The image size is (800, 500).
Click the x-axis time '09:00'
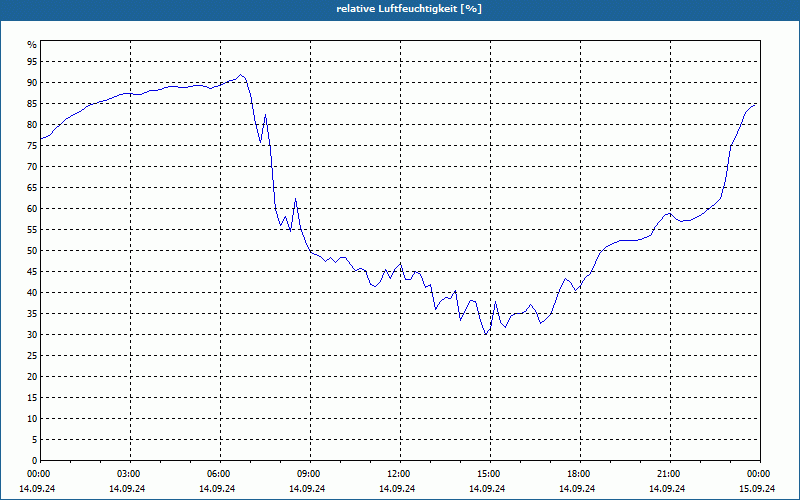(311, 474)
